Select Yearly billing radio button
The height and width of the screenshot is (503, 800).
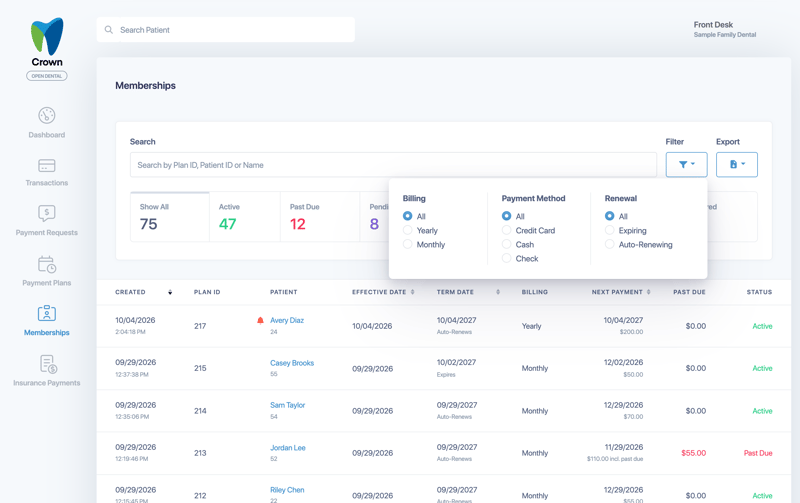click(407, 230)
